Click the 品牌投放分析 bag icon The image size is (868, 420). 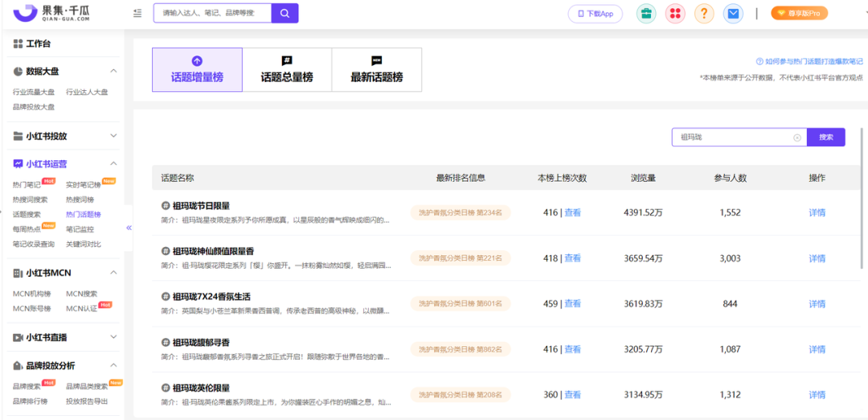coord(18,365)
